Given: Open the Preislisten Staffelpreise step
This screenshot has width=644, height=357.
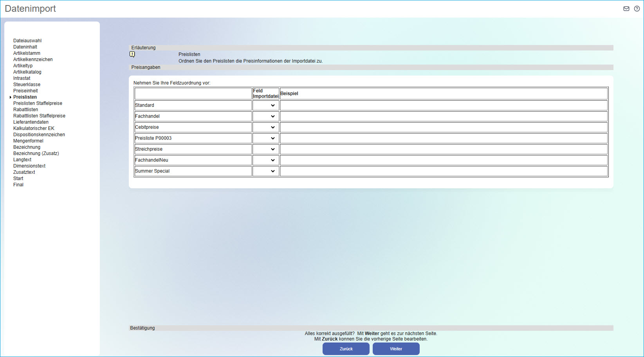Looking at the screenshot, I should tap(38, 103).
